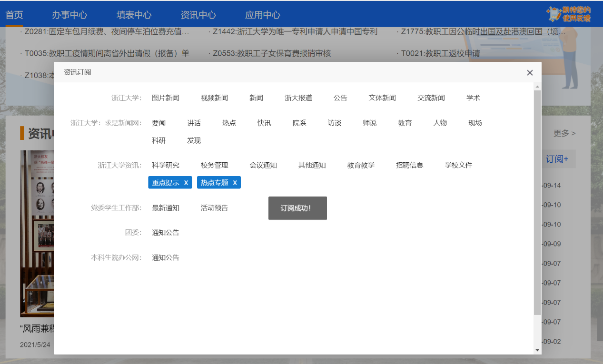Subscribe to 校务管理
The image size is (603, 364).
click(214, 165)
